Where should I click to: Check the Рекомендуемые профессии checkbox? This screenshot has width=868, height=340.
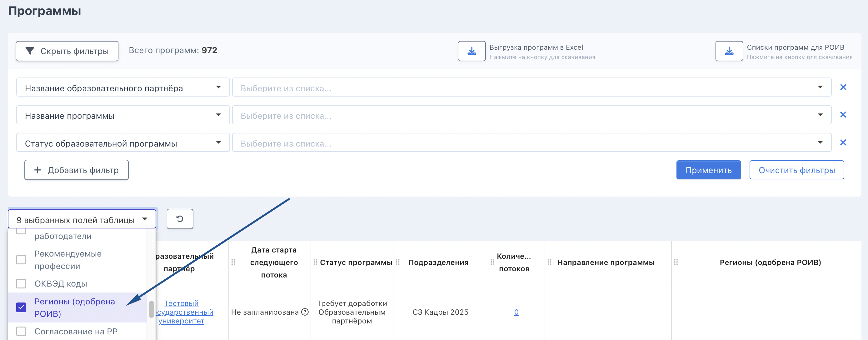click(21, 260)
